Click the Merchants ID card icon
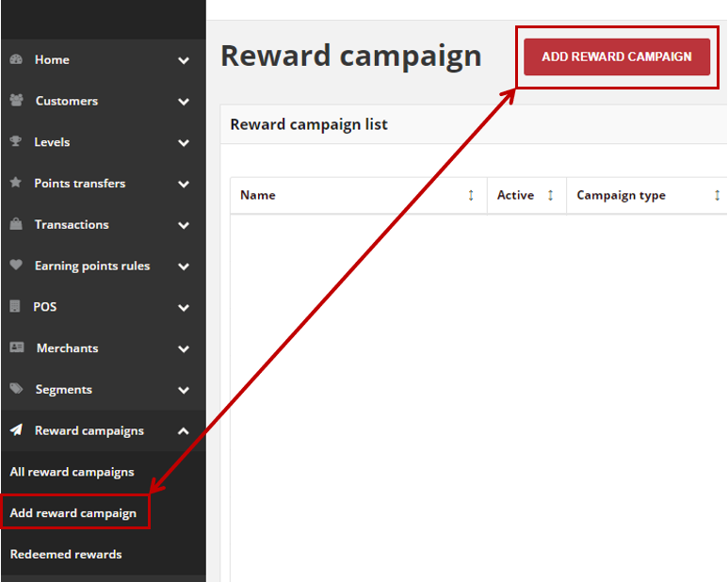 [17, 348]
